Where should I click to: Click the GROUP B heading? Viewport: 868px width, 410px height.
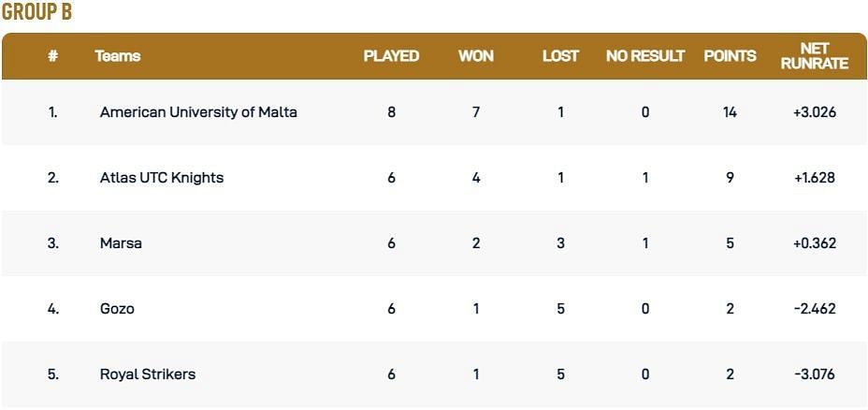coord(37,13)
